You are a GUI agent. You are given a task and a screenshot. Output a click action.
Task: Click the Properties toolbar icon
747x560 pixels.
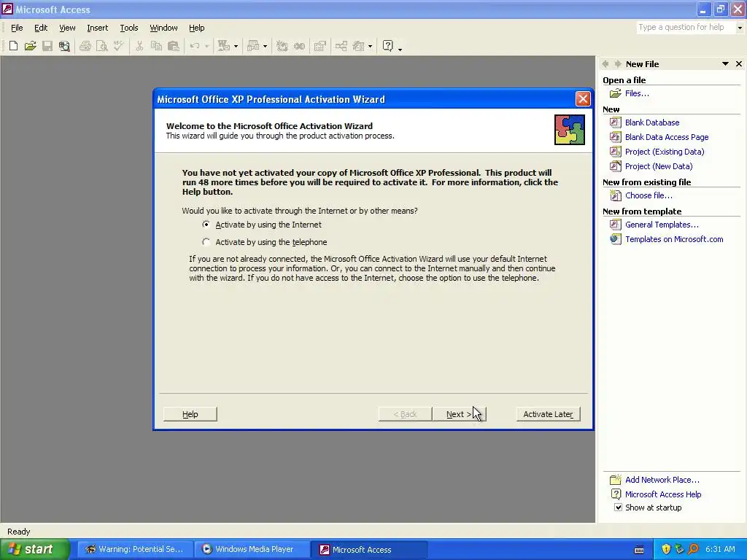click(320, 46)
